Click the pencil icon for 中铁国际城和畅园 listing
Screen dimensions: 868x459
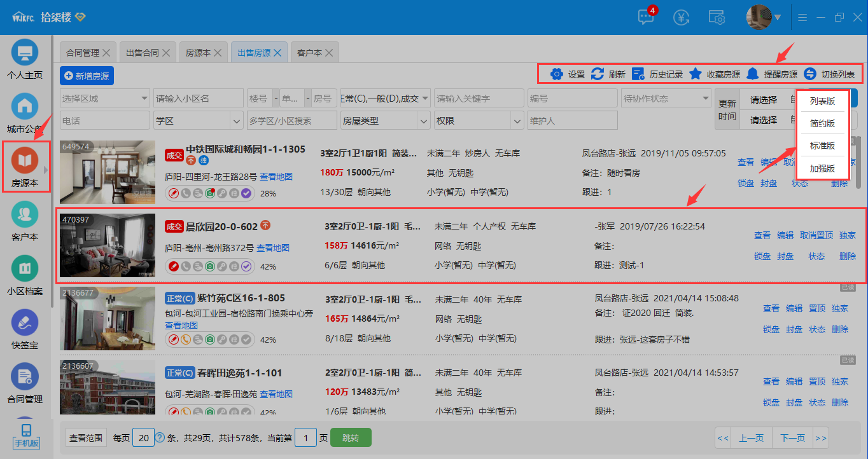tap(173, 193)
